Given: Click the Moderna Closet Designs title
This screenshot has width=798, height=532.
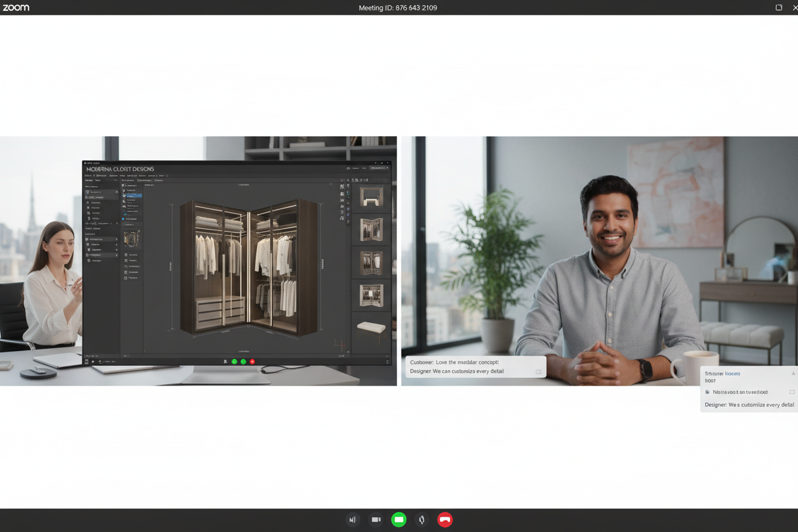Looking at the screenshot, I should click(120, 169).
